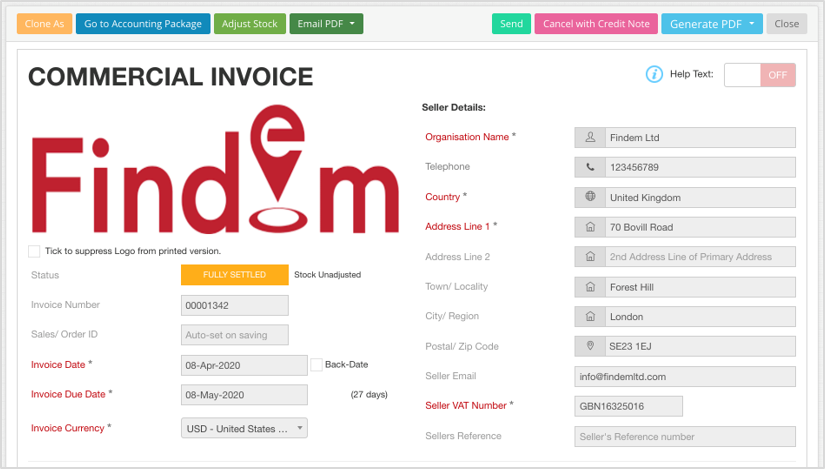Click the Findem logo image

click(215, 169)
